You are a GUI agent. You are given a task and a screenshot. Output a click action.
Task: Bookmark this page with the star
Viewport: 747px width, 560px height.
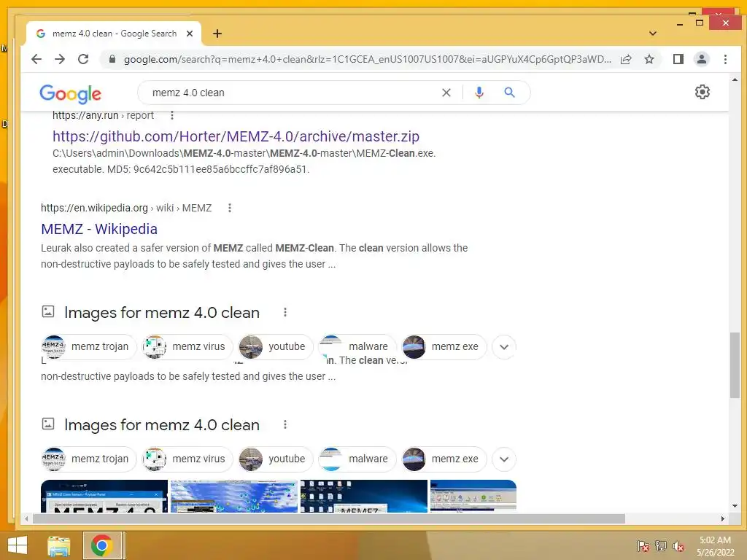(649, 59)
